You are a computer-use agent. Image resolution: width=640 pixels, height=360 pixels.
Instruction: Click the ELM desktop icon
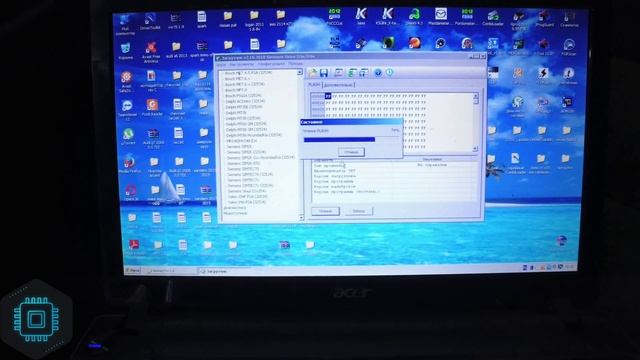pyautogui.click(x=335, y=42)
